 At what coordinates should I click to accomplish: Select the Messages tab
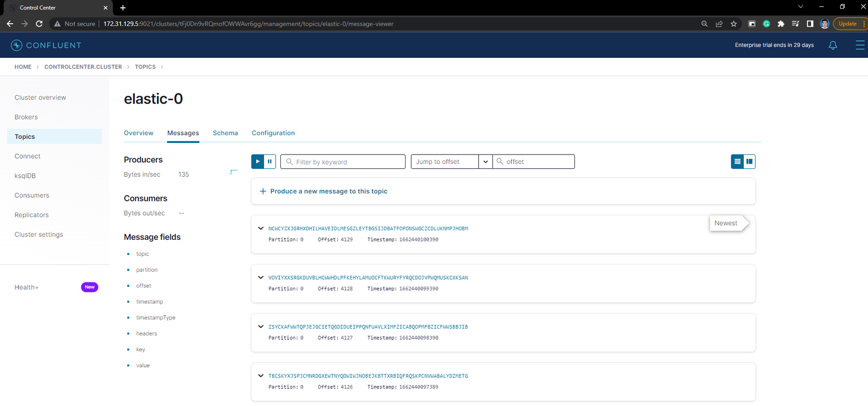coord(183,133)
